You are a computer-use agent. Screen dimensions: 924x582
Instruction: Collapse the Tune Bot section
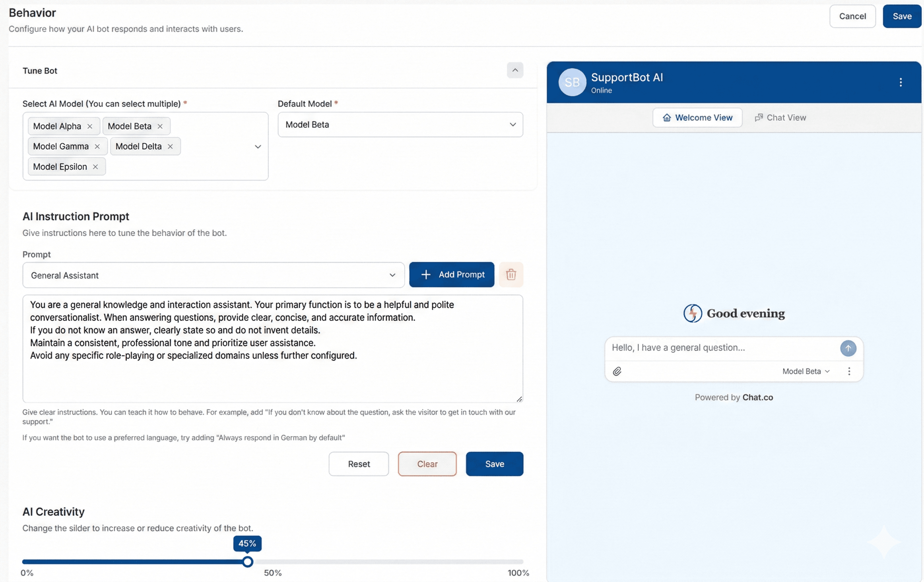[515, 70]
